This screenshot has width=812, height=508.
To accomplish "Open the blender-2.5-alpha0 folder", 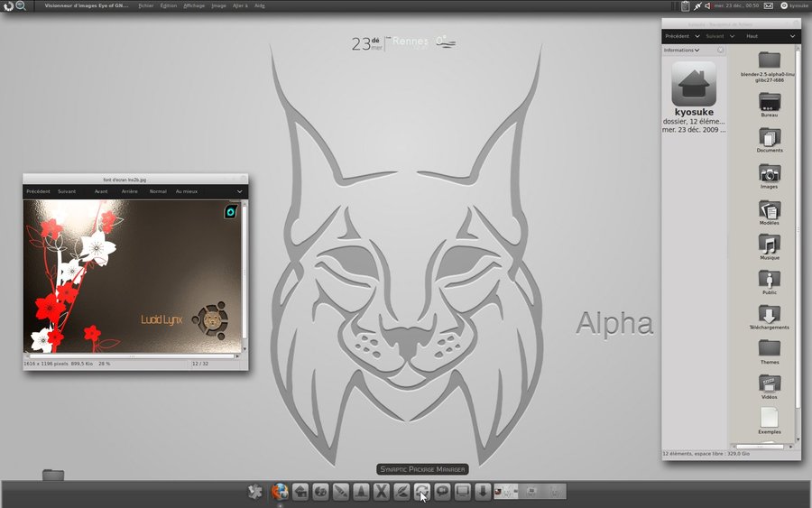I will coord(769,67).
